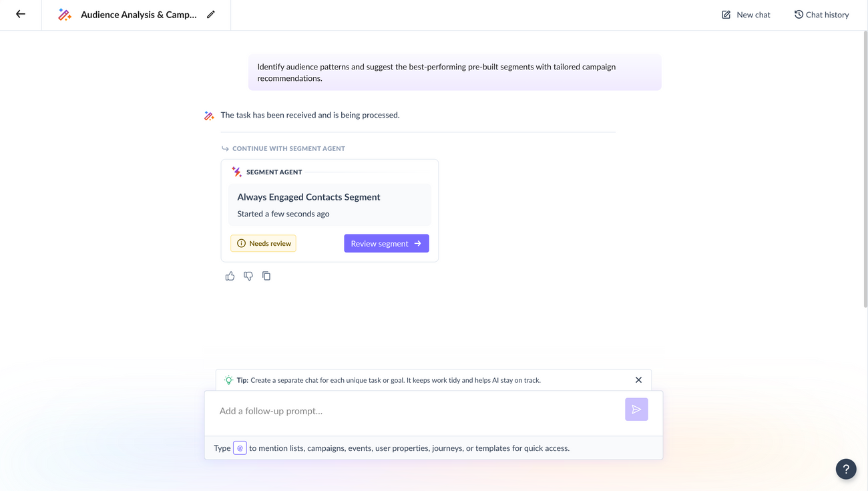Click the app logo beside the chat title

(65, 14)
